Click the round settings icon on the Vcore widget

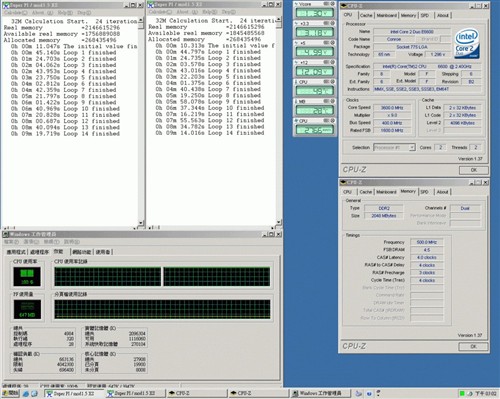click(332, 4)
